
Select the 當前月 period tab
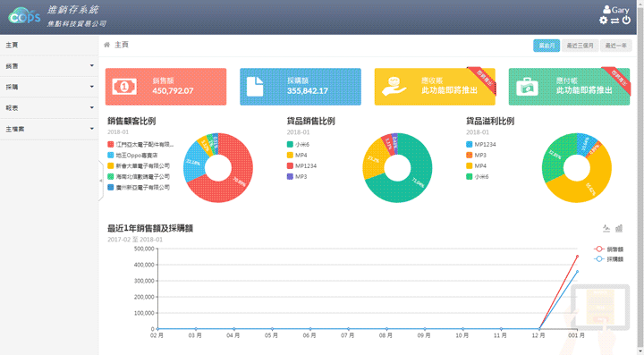547,46
